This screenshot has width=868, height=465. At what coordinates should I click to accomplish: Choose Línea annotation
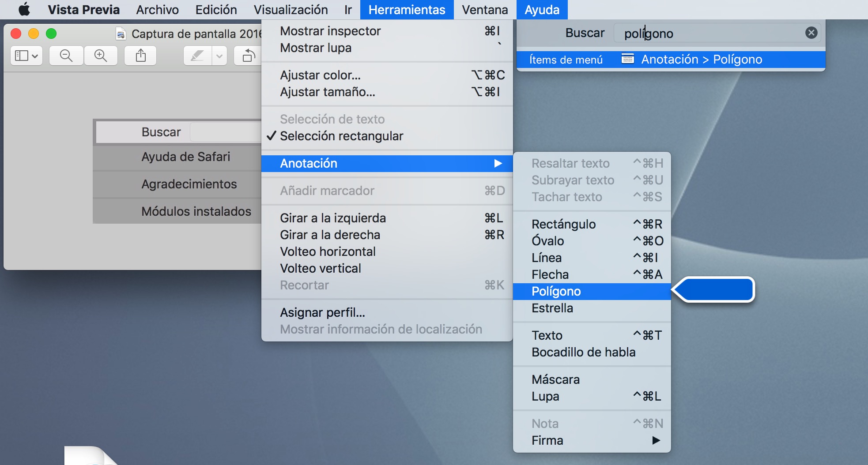[592, 258]
